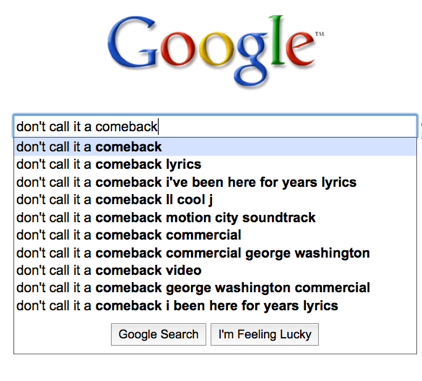Click the TM trademark symbol beside logo
The image size is (422, 381).
tap(320, 34)
